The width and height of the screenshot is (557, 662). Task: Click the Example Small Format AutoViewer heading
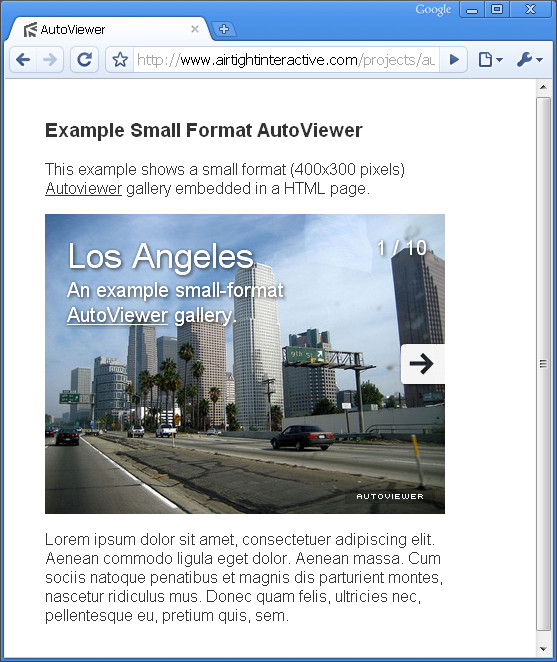204,130
